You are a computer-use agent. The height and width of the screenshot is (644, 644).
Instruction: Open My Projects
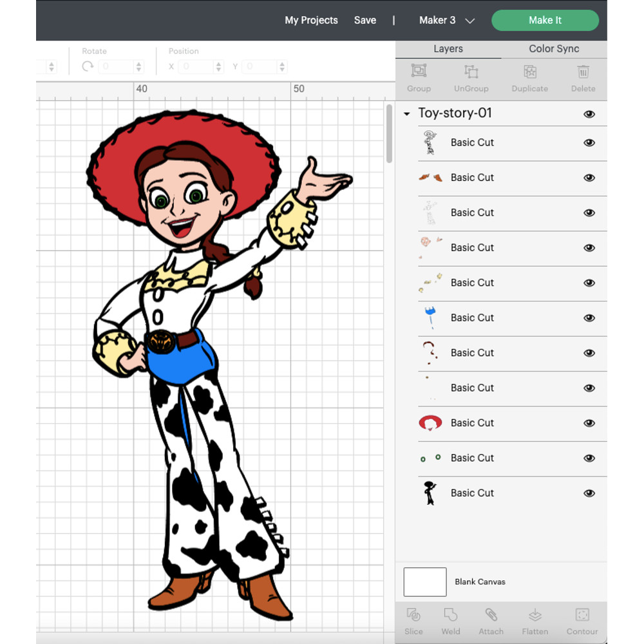[311, 20]
